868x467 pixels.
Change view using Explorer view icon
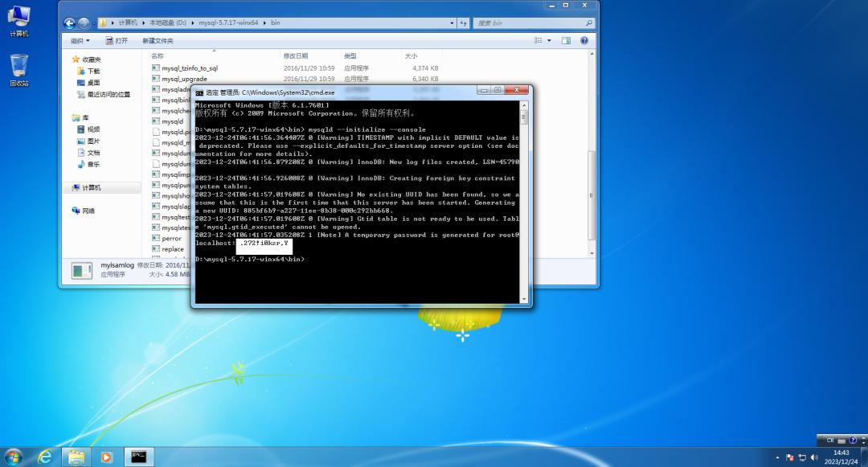(x=538, y=40)
